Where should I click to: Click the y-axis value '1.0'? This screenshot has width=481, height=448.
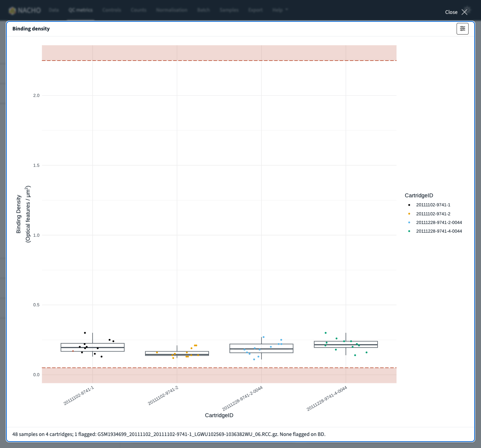tap(36, 235)
